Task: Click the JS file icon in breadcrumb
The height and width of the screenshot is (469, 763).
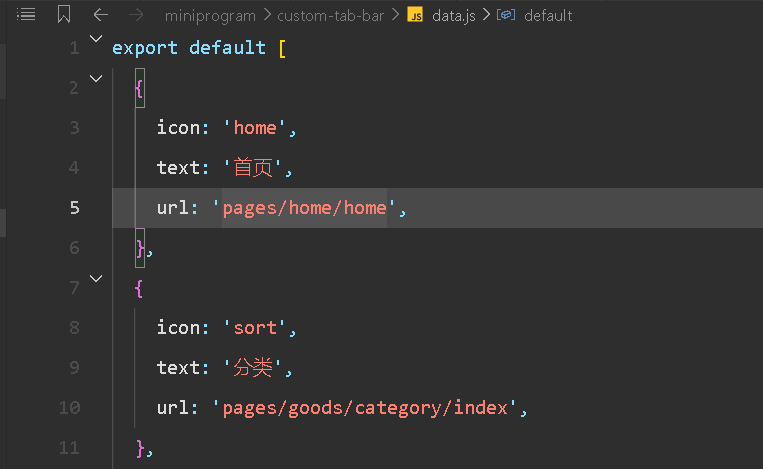Action: (x=415, y=15)
